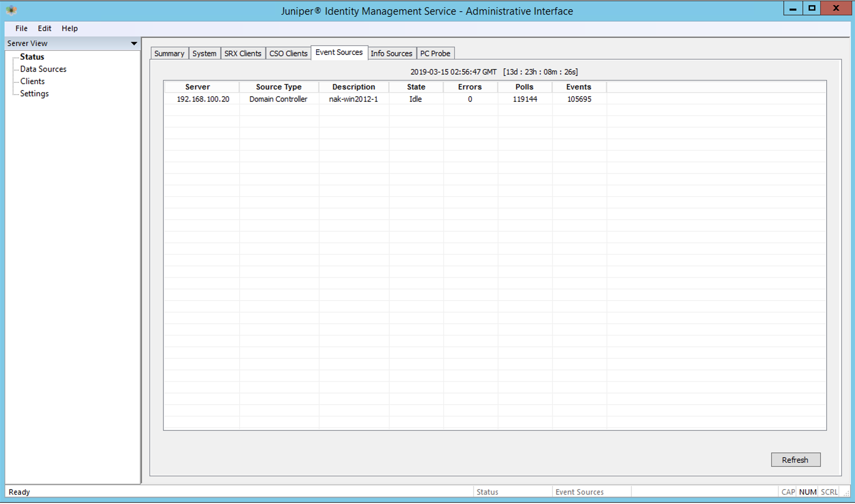Screen dimensions: 855x504
Task: Click the timestamp 2019-03-15 02:56:47 GMT
Action: [453, 72]
